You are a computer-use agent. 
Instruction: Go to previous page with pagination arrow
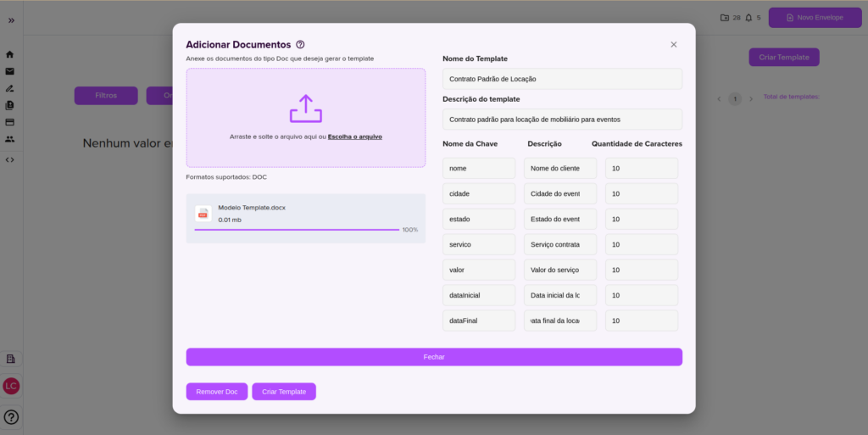719,99
